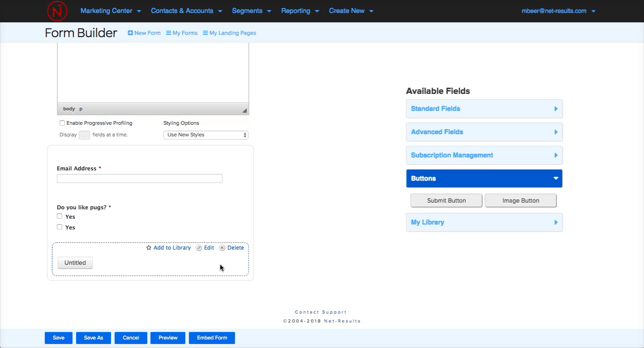Click the My Forms list icon

[x=169, y=33]
